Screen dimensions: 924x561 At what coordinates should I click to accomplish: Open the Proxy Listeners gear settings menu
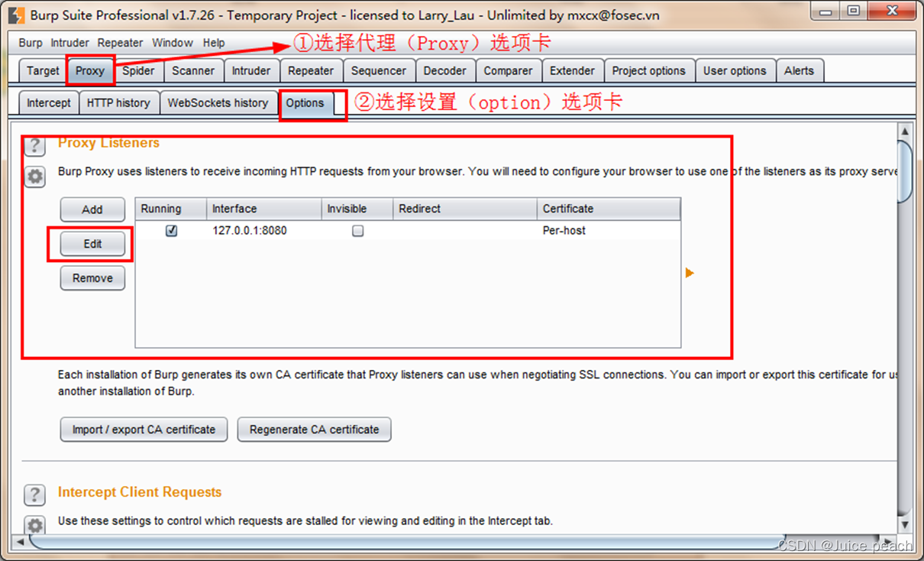35,177
